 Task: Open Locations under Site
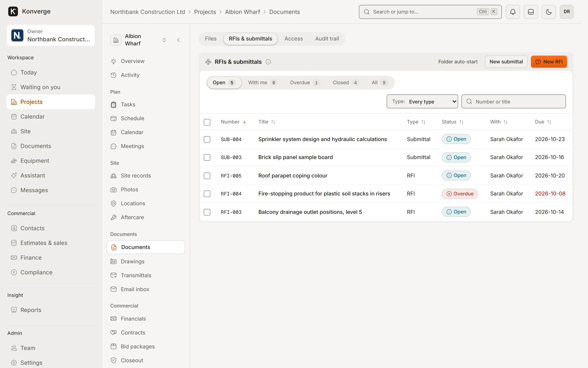pyautogui.click(x=146, y=203)
